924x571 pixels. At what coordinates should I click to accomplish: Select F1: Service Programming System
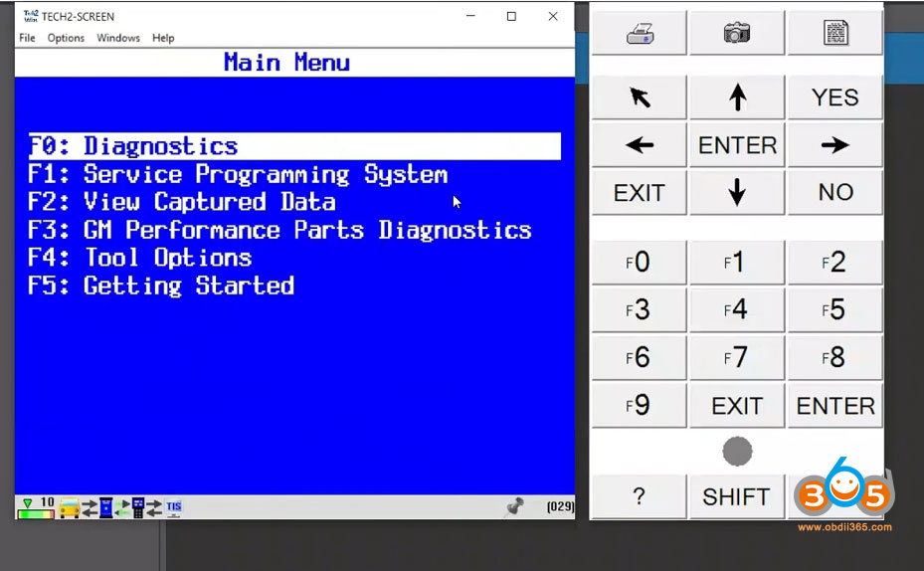tap(238, 174)
